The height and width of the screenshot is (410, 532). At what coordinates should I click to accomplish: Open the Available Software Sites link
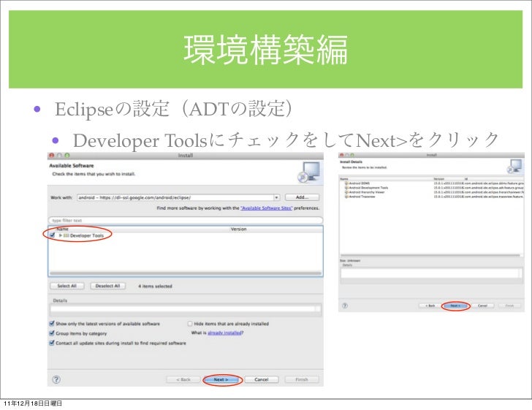pos(266,208)
